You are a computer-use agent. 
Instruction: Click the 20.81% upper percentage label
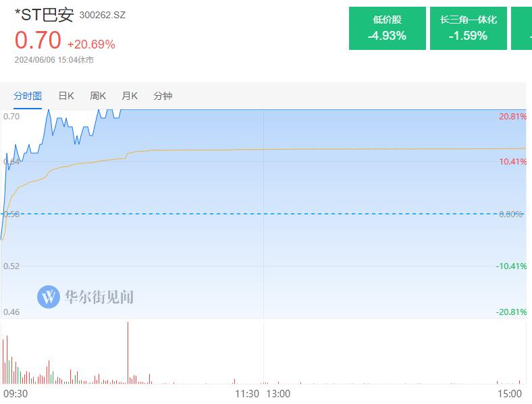click(512, 117)
